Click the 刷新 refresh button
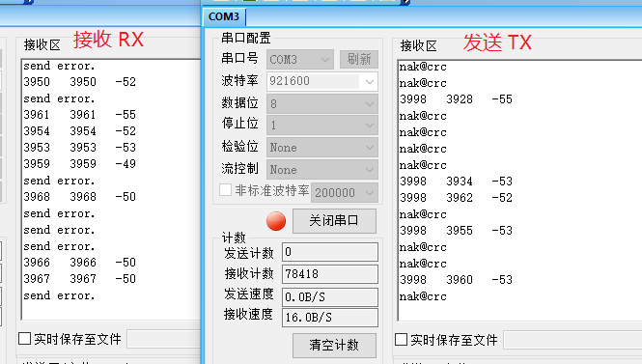The width and height of the screenshot is (642, 364). point(359,59)
